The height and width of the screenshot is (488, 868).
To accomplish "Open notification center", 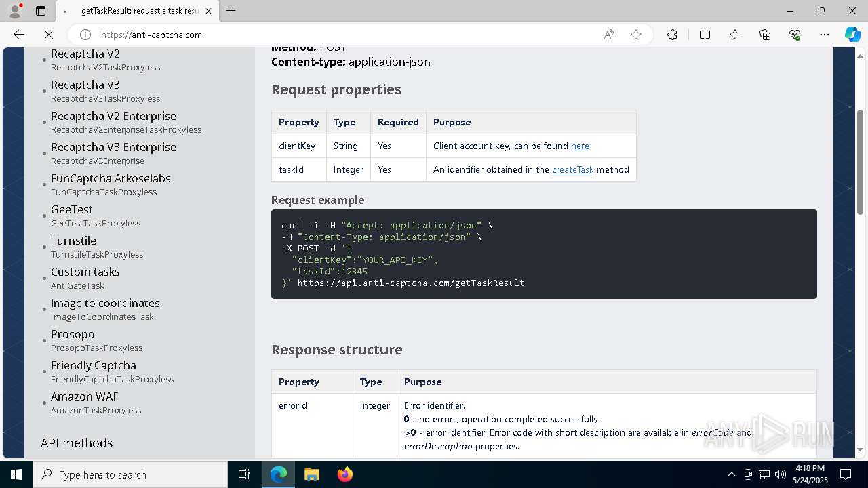I will click(x=846, y=474).
